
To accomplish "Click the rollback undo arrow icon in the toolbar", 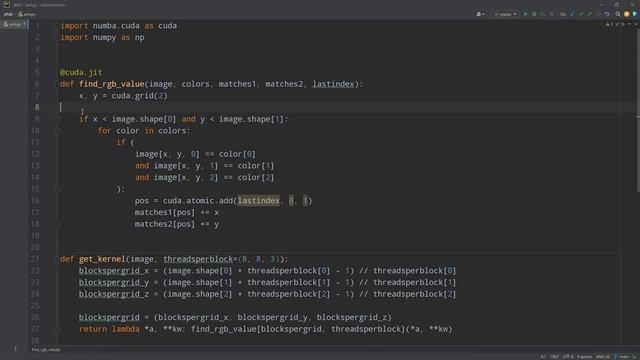I will pos(607,14).
